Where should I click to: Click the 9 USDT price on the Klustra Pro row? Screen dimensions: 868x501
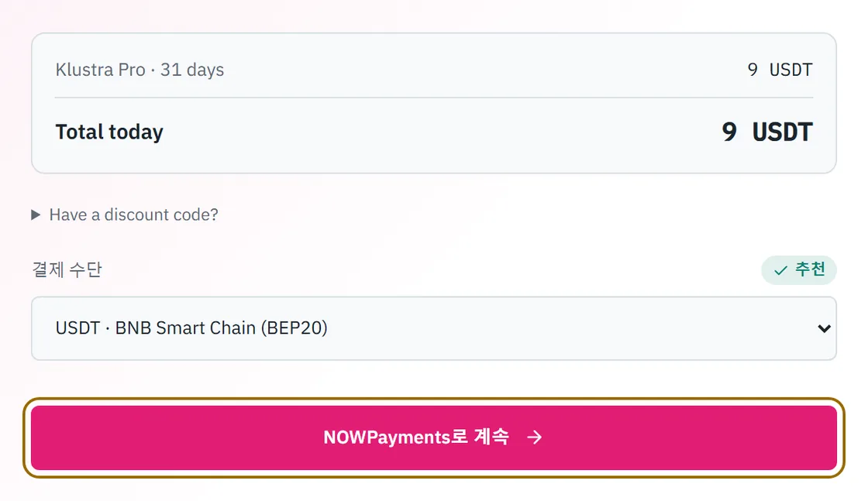(780, 70)
